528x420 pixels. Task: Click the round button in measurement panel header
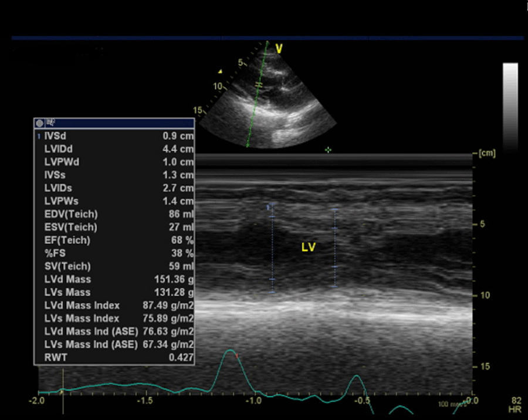pos(39,123)
